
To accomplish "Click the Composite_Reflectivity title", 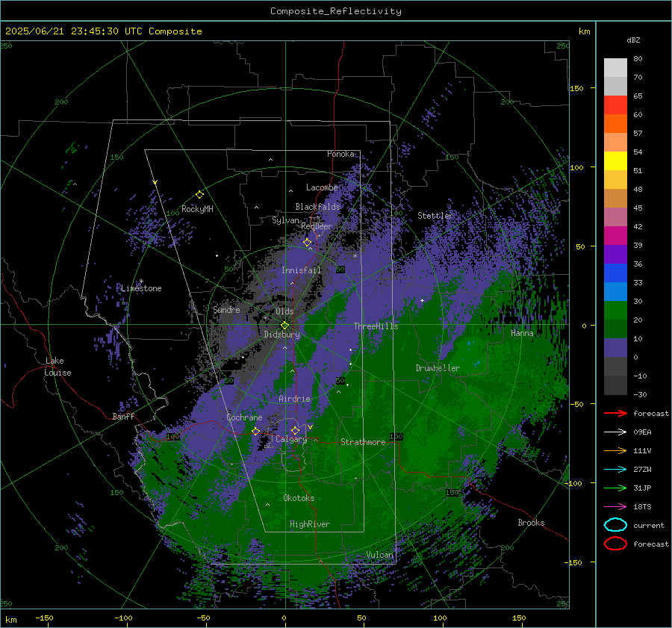I will tap(336, 11).
